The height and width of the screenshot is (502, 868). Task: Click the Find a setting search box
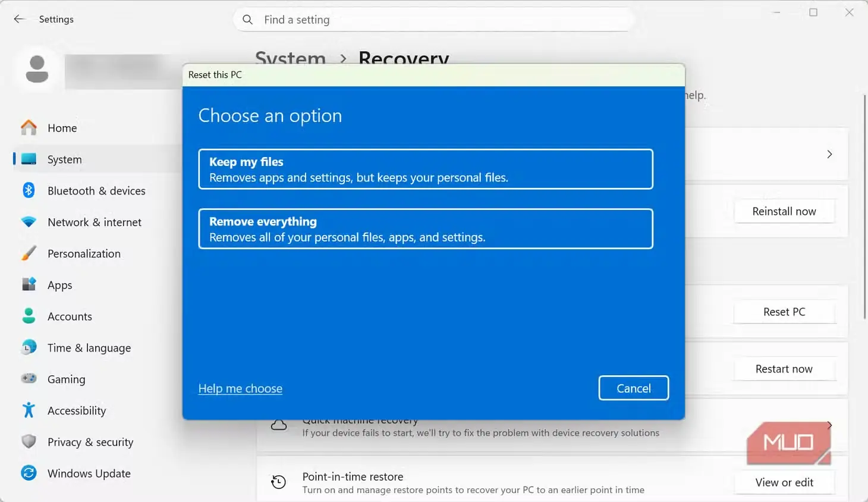[434, 20]
